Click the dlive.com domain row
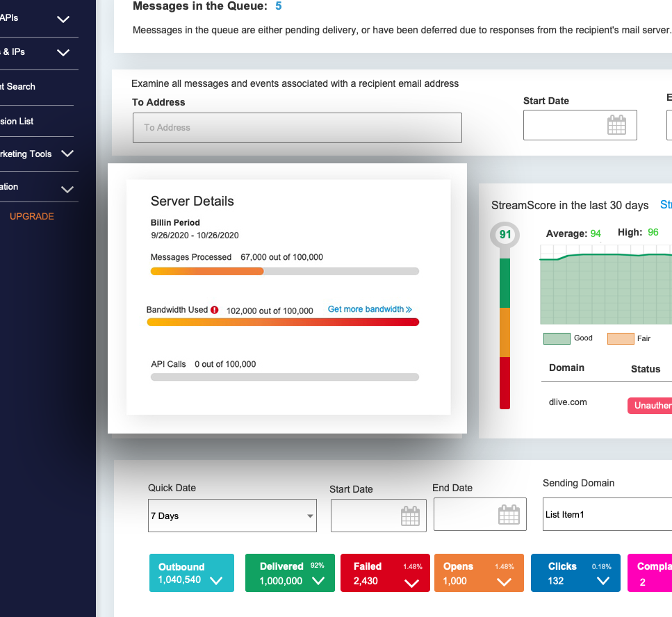The height and width of the screenshot is (617, 672). 568,402
